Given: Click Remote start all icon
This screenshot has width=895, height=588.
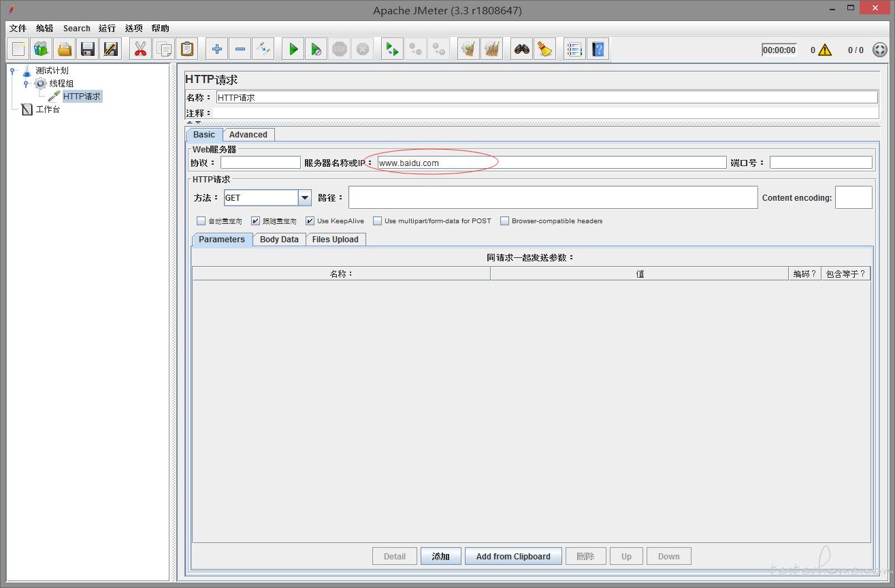Looking at the screenshot, I should [392, 49].
